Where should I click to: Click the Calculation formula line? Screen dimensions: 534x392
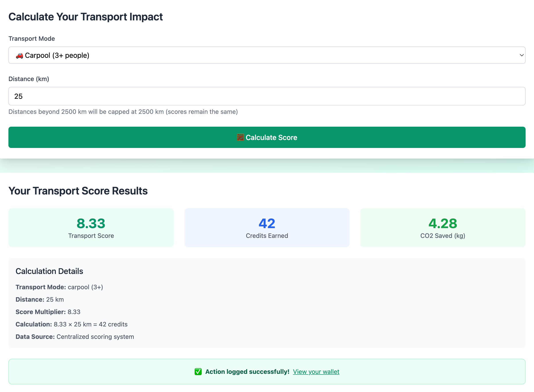(72, 324)
